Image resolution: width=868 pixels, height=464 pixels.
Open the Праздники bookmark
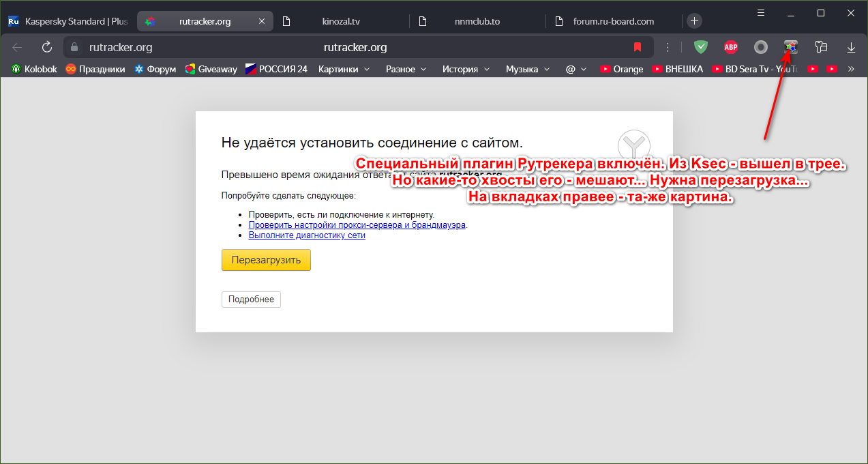coord(95,69)
